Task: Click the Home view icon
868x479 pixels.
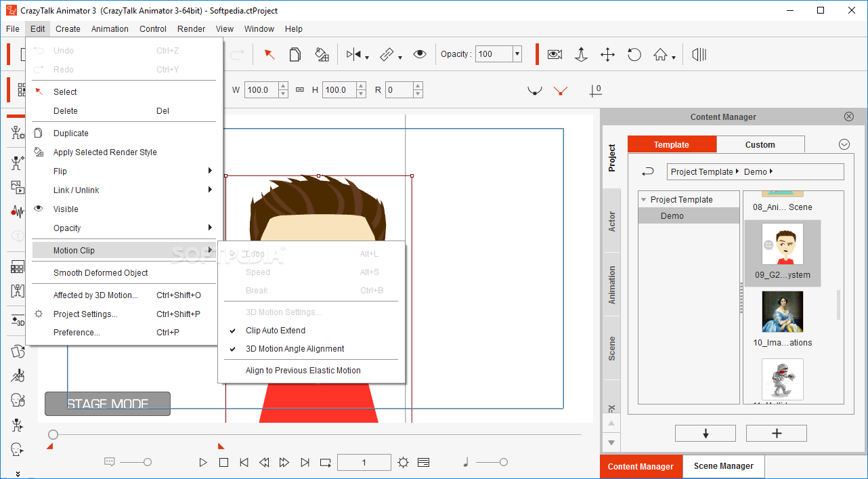Action: pos(661,54)
